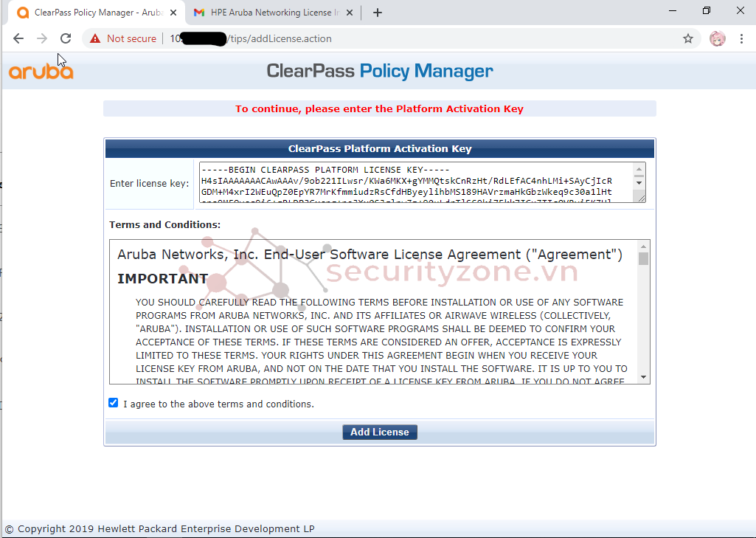Open the browser profile avatar
Viewport: 756px width, 538px height.
pyautogui.click(x=717, y=38)
